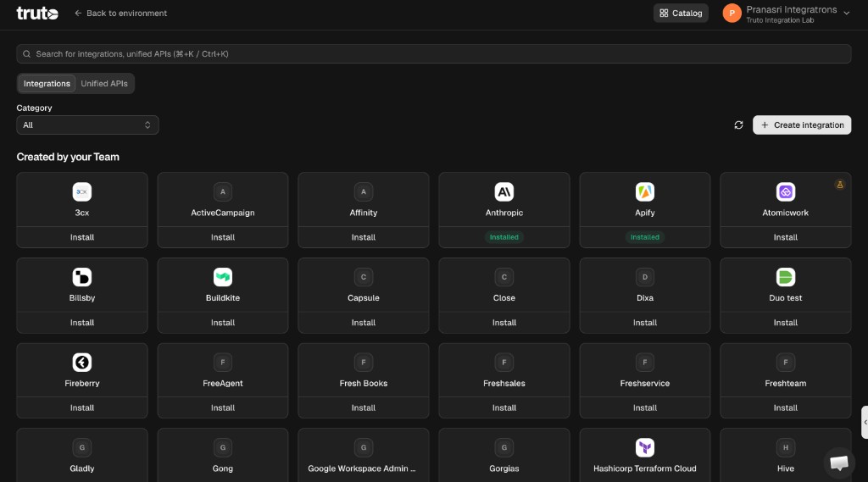
Task: Click the Hashicorp Terraform Cloud icon
Action: [644, 447]
